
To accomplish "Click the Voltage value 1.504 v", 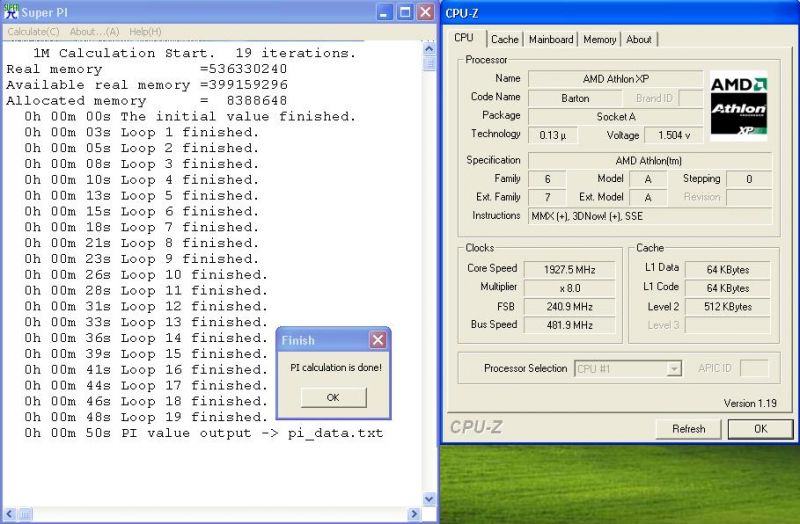I will click(673, 136).
